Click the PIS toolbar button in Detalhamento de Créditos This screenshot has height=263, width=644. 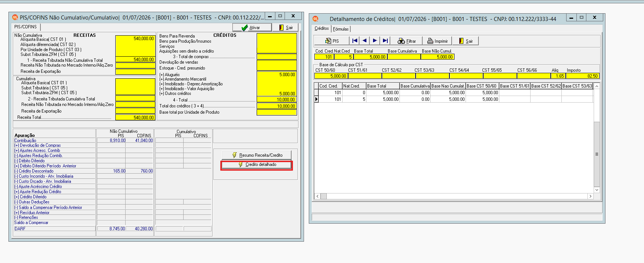click(332, 41)
